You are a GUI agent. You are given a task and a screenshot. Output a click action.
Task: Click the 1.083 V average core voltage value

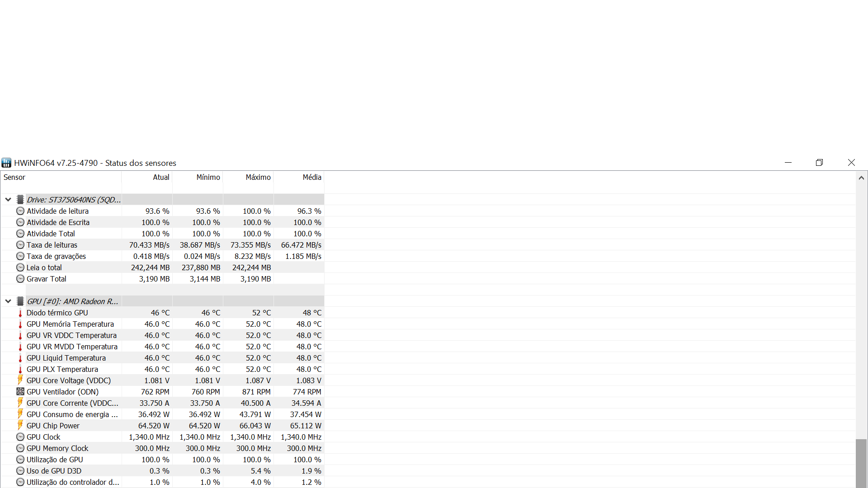coord(309,380)
